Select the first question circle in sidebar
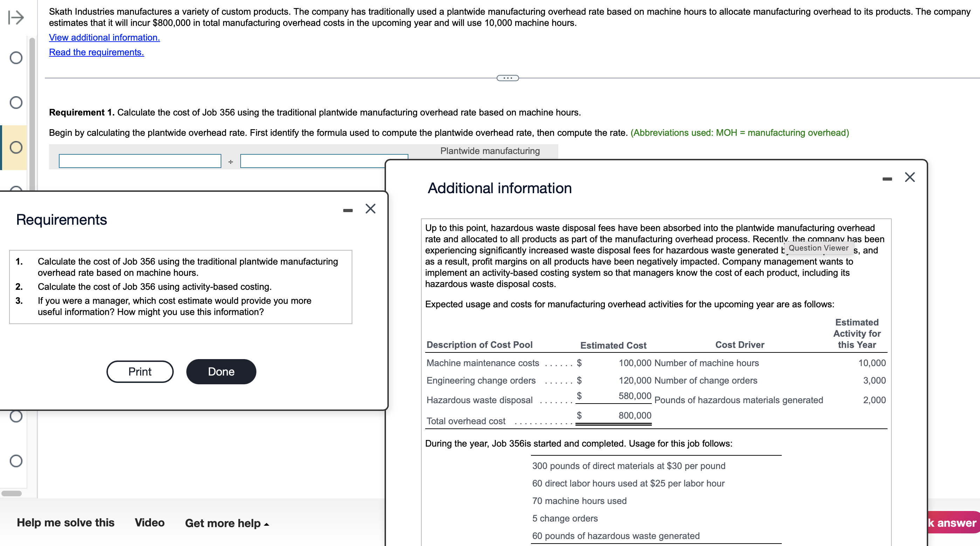This screenshot has height=546, width=980. point(16,58)
